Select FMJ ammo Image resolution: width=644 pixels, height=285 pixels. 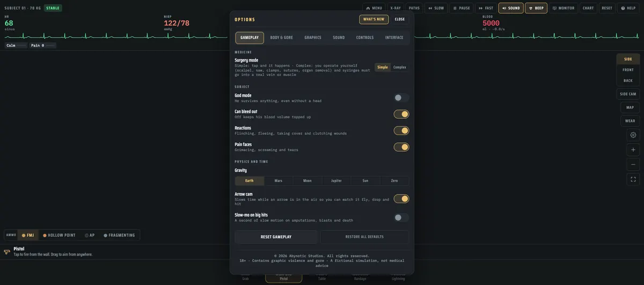(28, 235)
